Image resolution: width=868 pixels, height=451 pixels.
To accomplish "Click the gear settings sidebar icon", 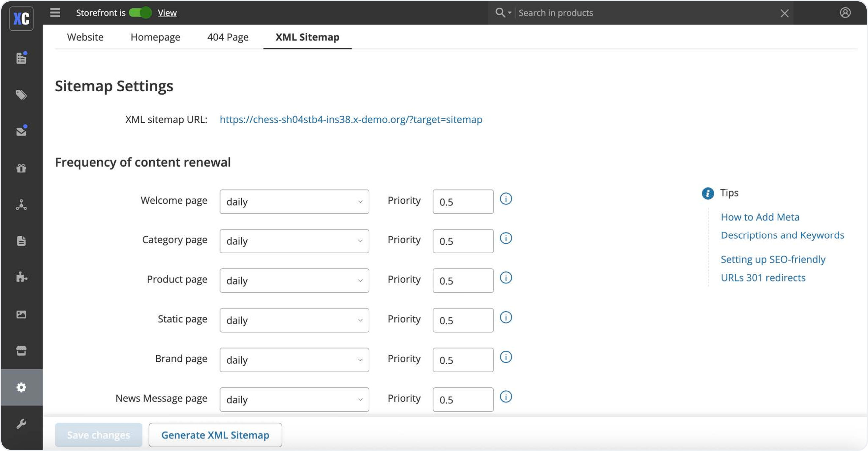I will click(21, 387).
